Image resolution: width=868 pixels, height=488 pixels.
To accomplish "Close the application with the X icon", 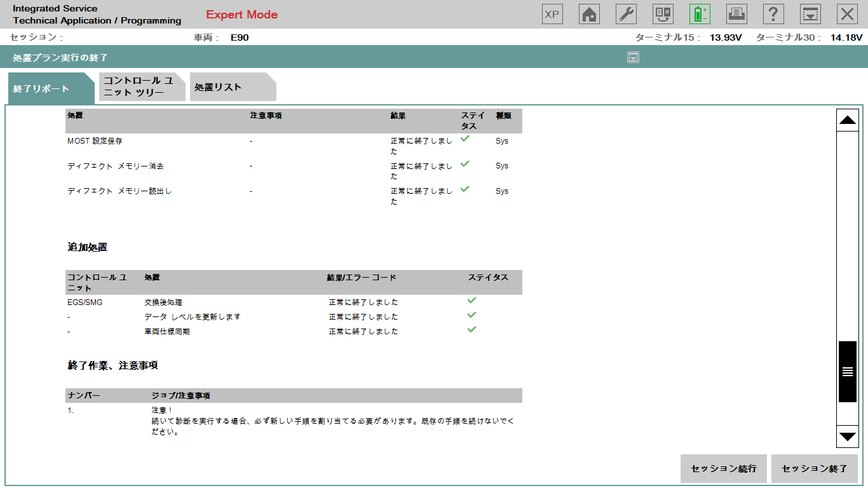I will point(847,14).
